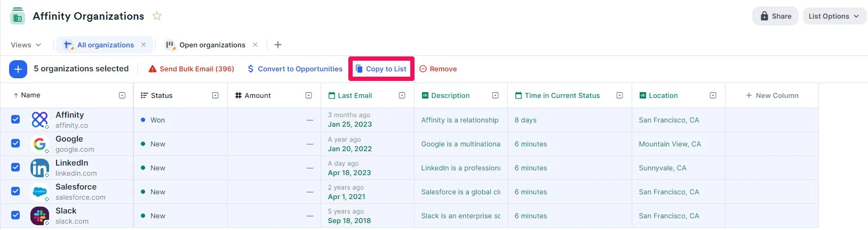Open the List Options dropdown
Viewport: 868px width, 230px height.
pyautogui.click(x=834, y=16)
